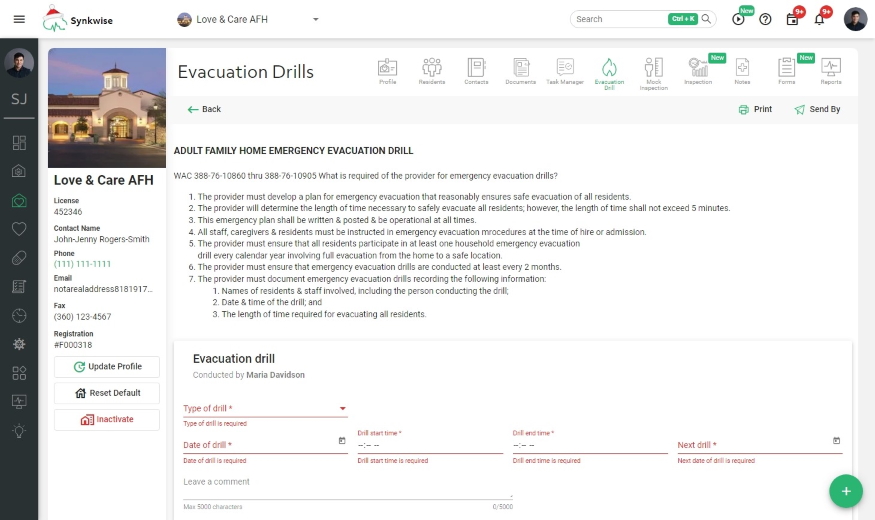This screenshot has height=520, width=875.
Task: Open the Documents icon in toolbar
Action: [x=520, y=70]
